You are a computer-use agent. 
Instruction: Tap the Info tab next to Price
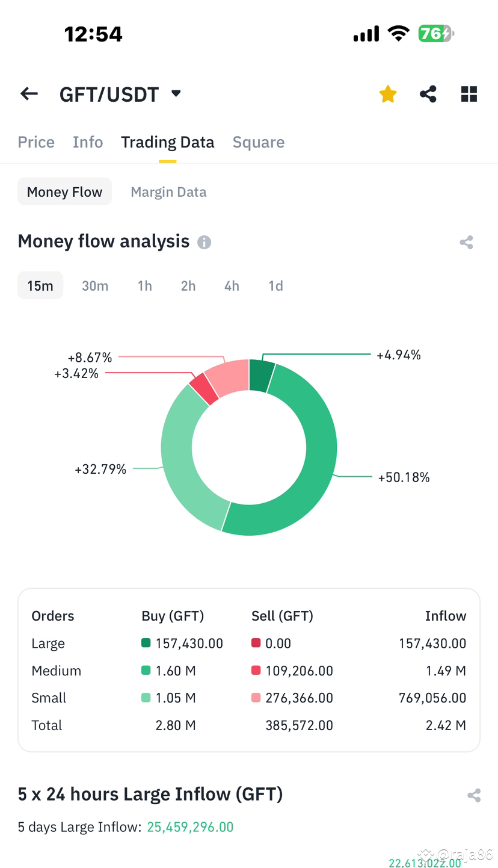(87, 142)
